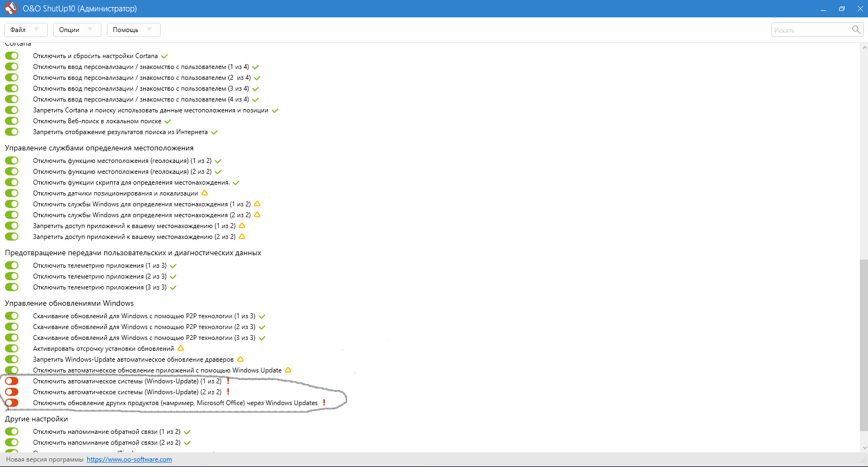Open the Файл dropdown menu
The width and height of the screenshot is (868, 467).
26,30
